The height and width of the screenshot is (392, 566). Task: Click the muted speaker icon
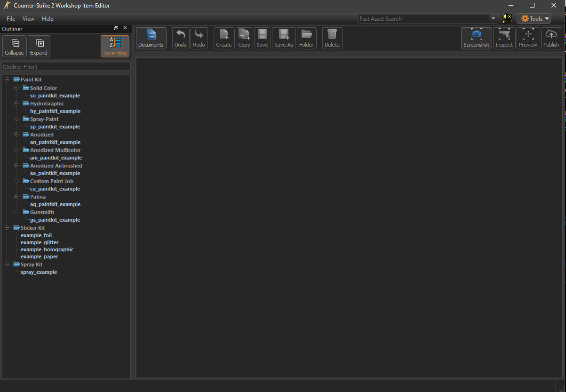coord(507,19)
